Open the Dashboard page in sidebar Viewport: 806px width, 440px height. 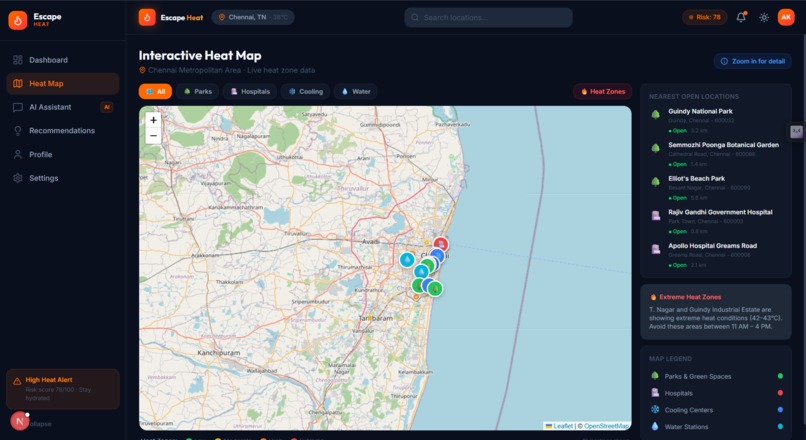point(63,60)
